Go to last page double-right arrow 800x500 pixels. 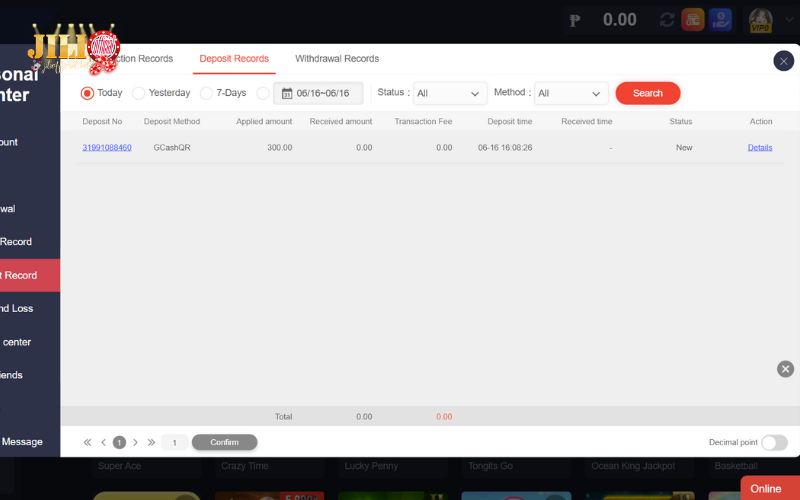(x=151, y=442)
